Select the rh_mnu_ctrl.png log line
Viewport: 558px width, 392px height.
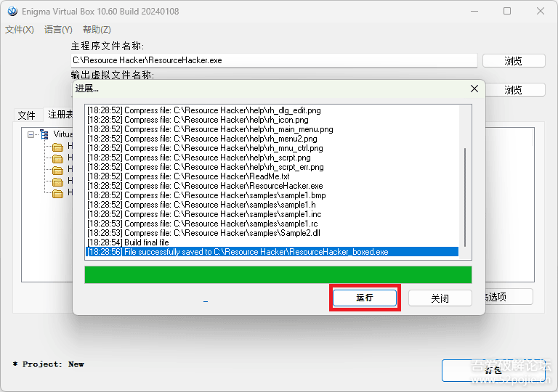click(272, 148)
